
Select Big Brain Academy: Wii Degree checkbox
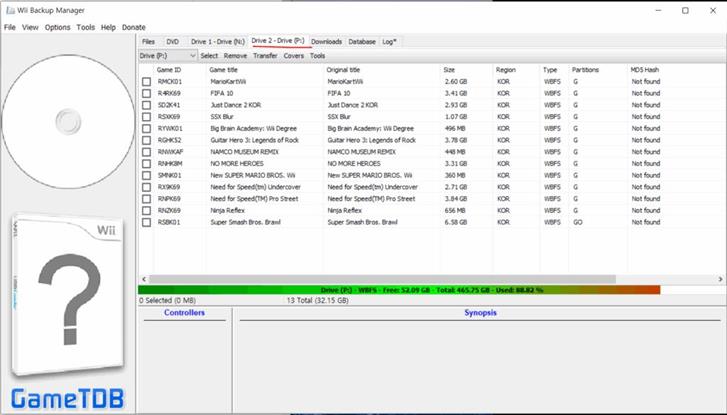pos(147,128)
